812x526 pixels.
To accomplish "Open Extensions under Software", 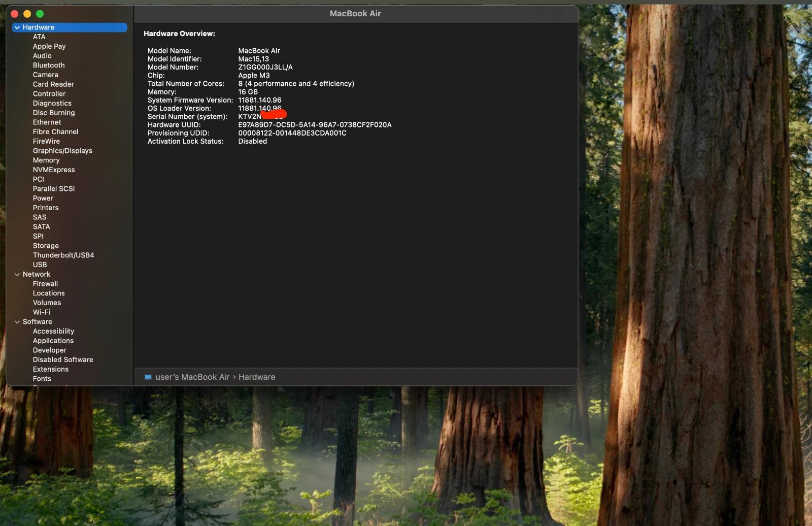I will point(51,369).
